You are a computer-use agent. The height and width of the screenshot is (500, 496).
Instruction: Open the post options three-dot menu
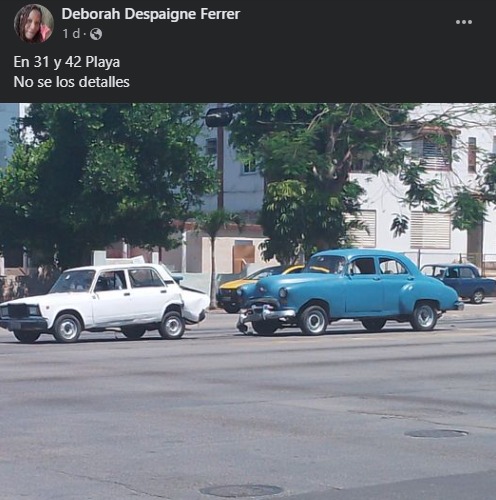[464, 22]
